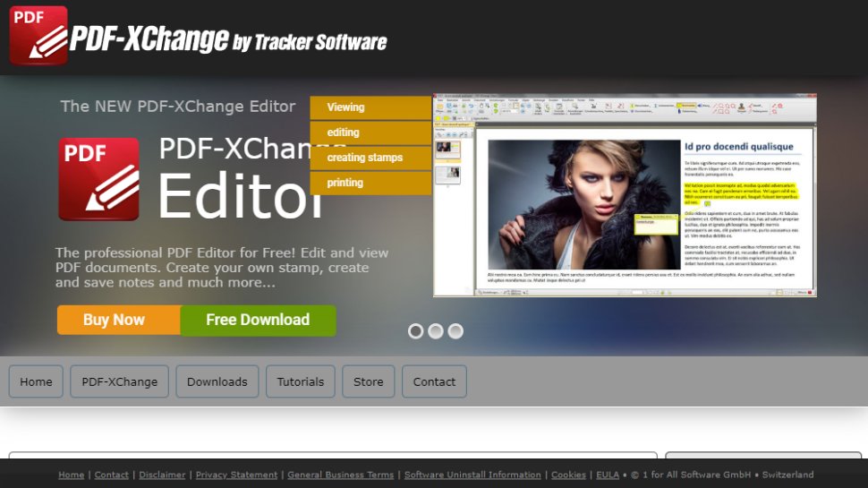Click the 'PDF-XChange by Tracker Software' header title
Image resolution: width=868 pixels, height=488 pixels.
[x=228, y=39]
